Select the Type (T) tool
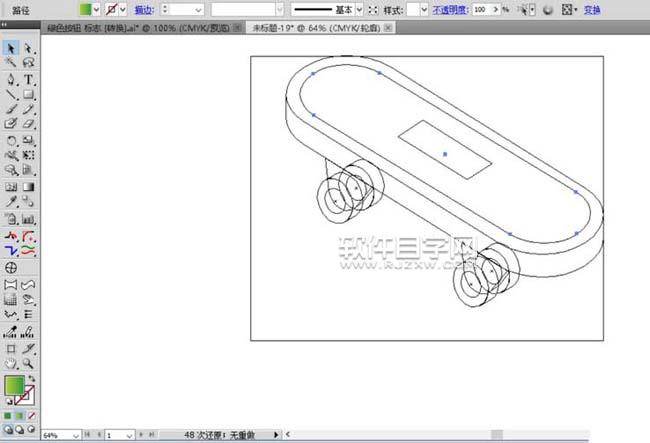 28,79
